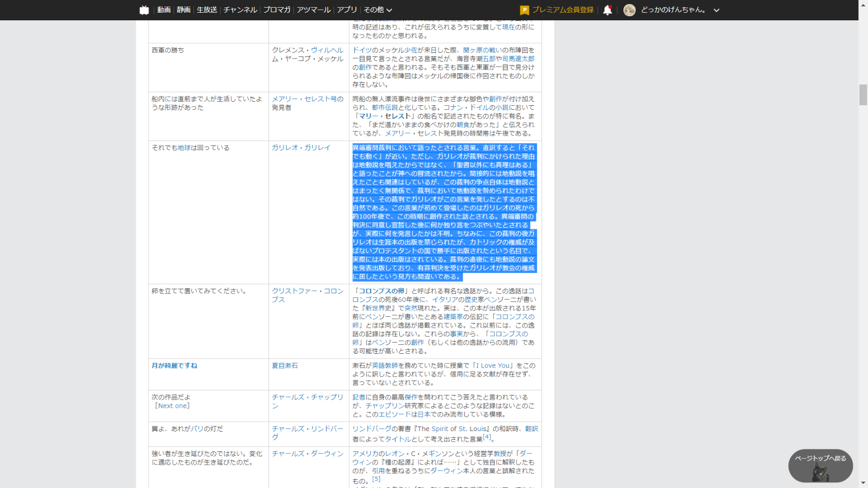Select the ブロマガ menu item
Screen dimensions: 868x488
(277, 10)
